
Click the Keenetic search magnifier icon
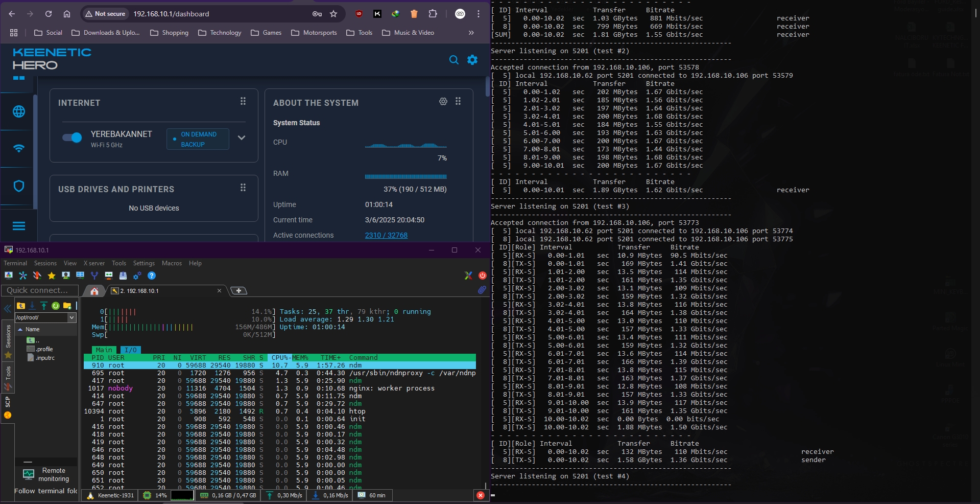[453, 60]
